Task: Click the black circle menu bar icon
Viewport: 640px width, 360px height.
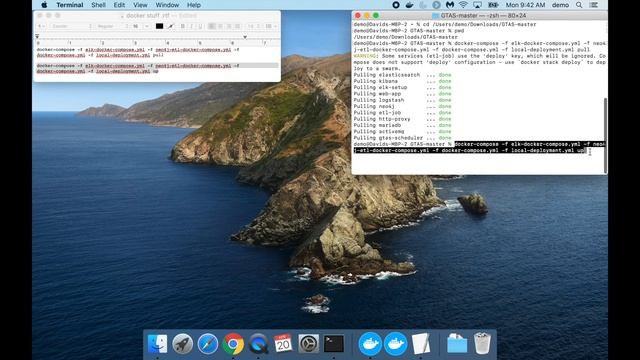Action: pos(396,5)
